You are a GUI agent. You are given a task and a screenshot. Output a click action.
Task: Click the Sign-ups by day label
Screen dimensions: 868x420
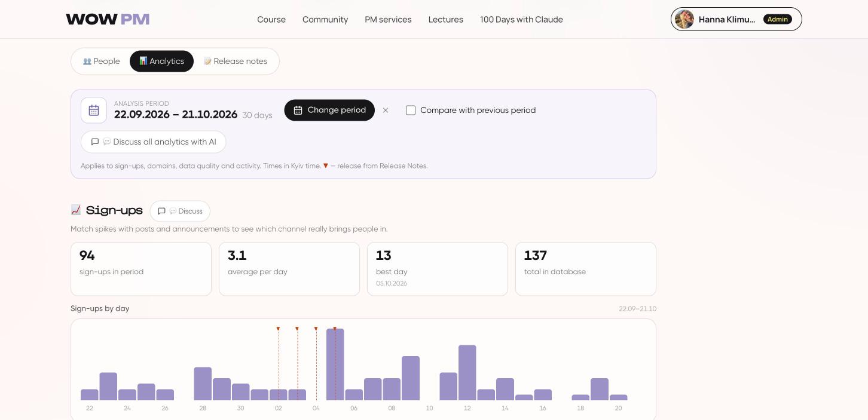point(100,308)
